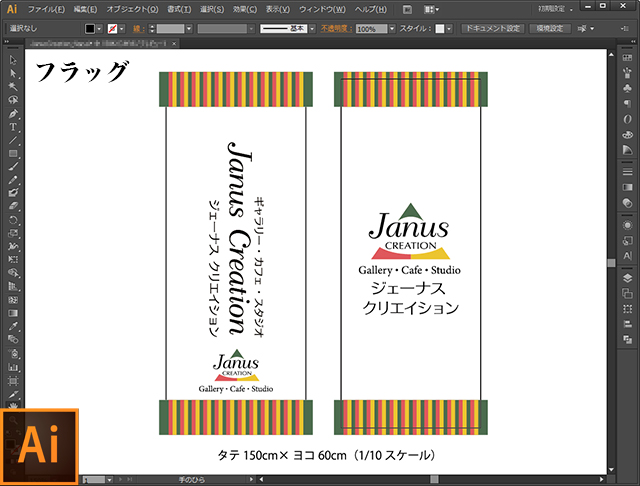Open the Brushes panel icon

(627, 73)
